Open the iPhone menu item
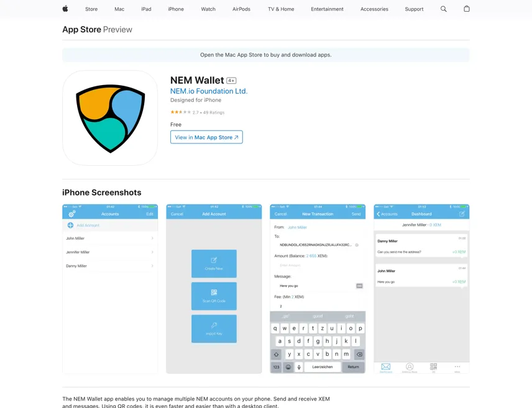This screenshot has height=408, width=532. point(176,9)
